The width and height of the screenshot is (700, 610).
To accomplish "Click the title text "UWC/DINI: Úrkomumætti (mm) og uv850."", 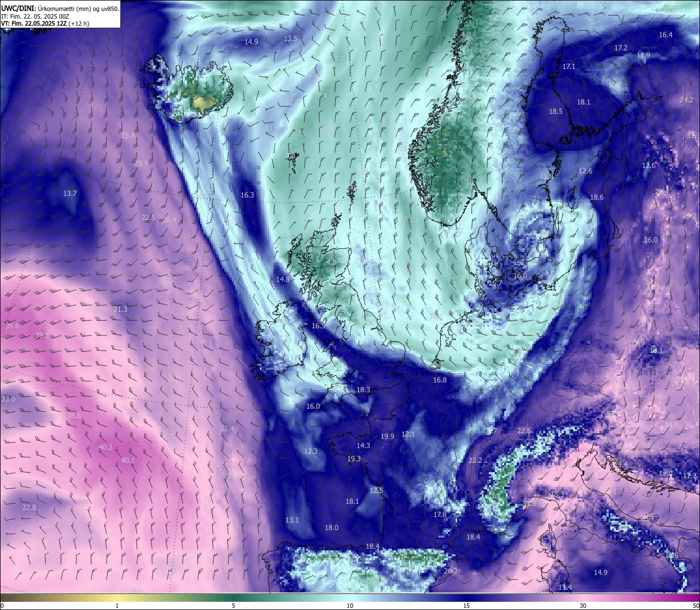I will pyautogui.click(x=60, y=9).
